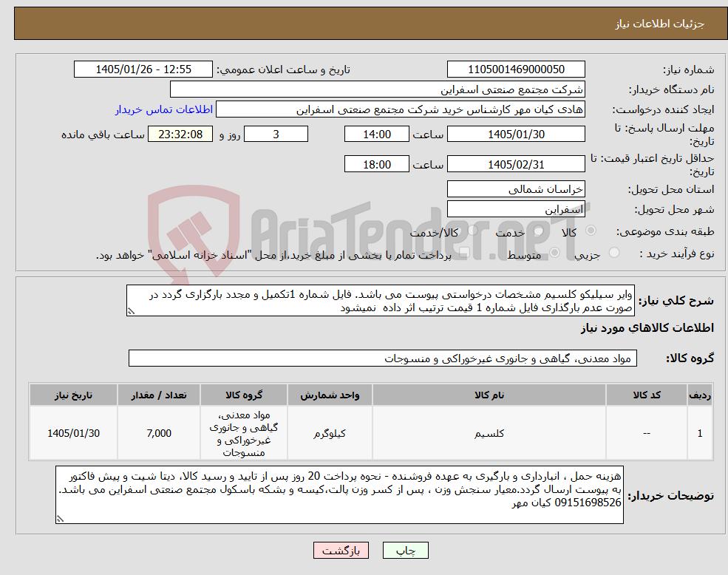Viewport: 728px width, 575px height.
Task: Select the متوسط purchase type radio
Action: (x=555, y=253)
